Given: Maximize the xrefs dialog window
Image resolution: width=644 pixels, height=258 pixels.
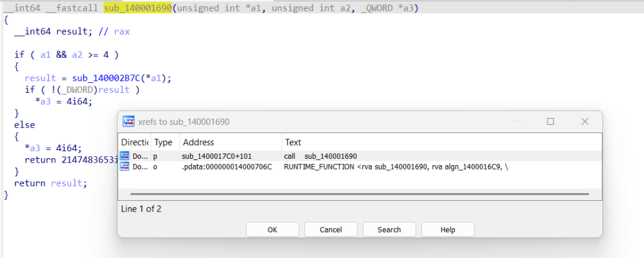Looking at the screenshot, I should 550,121.
